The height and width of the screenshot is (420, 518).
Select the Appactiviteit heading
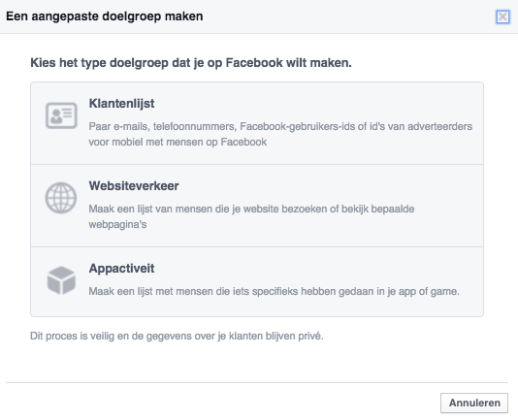point(121,269)
